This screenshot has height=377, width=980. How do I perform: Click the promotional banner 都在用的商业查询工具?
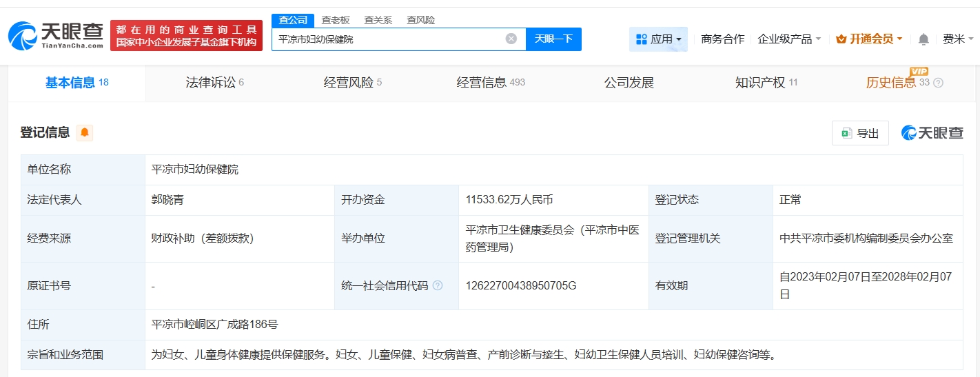186,35
